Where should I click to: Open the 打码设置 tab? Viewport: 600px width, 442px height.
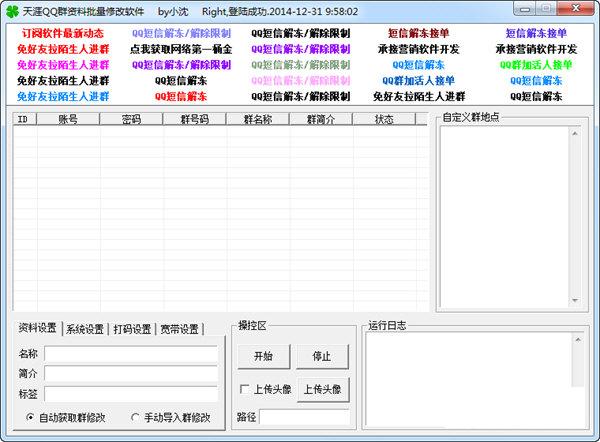click(x=132, y=329)
